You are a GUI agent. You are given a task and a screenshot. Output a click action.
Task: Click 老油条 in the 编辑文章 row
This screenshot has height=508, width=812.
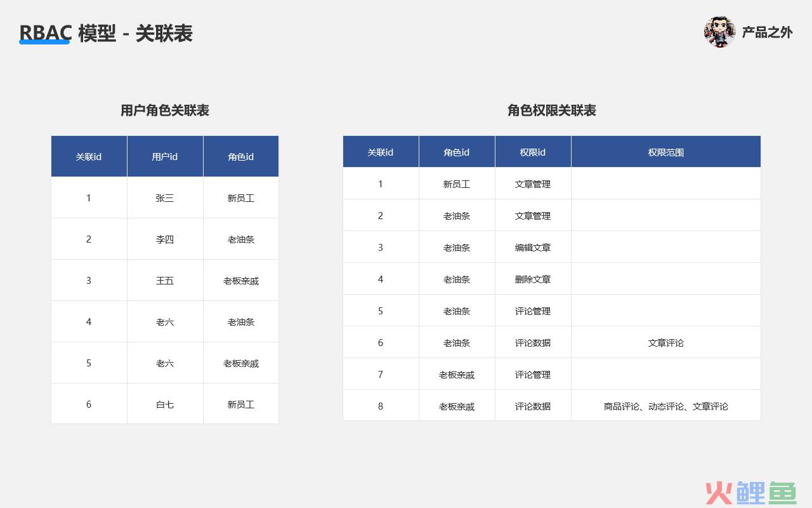point(457,248)
